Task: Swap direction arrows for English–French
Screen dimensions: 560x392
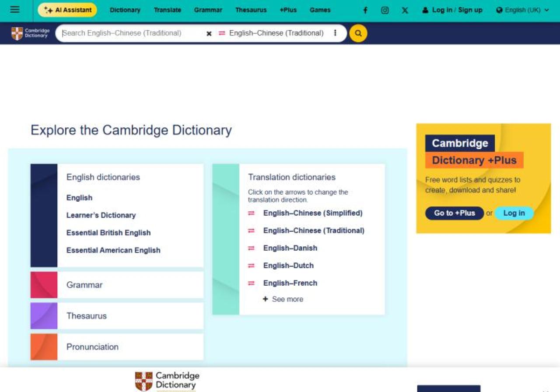Action: pos(251,283)
